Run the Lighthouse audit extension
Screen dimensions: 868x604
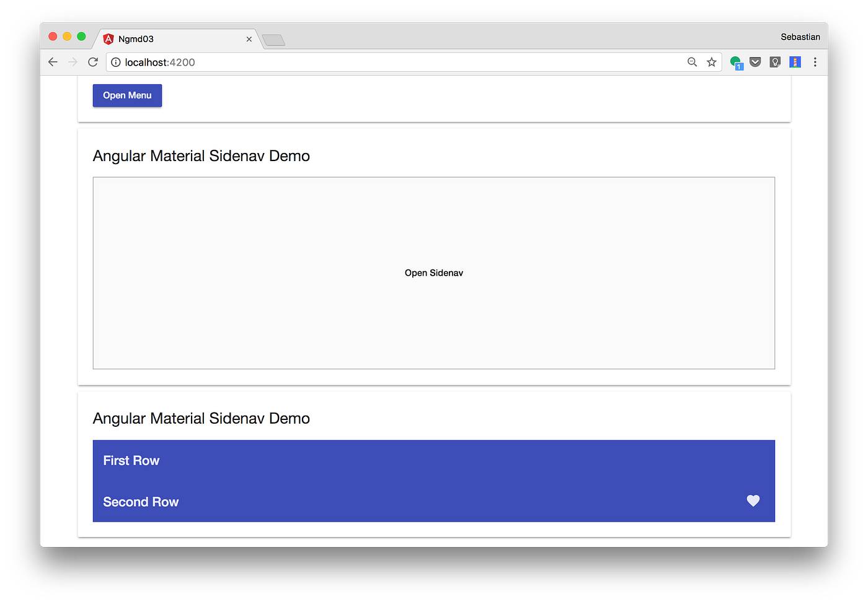click(795, 62)
